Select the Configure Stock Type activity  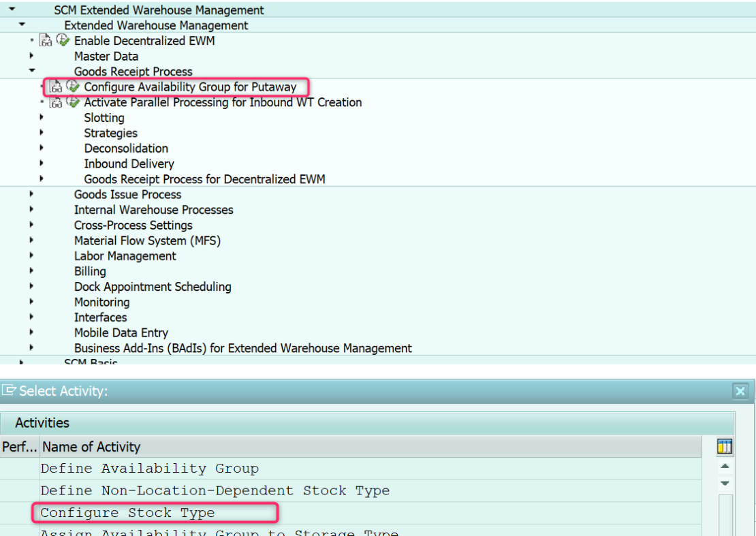(127, 513)
